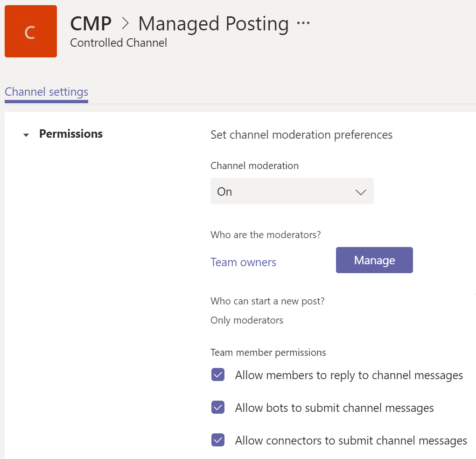Switch to the Channel settings tab

47,92
